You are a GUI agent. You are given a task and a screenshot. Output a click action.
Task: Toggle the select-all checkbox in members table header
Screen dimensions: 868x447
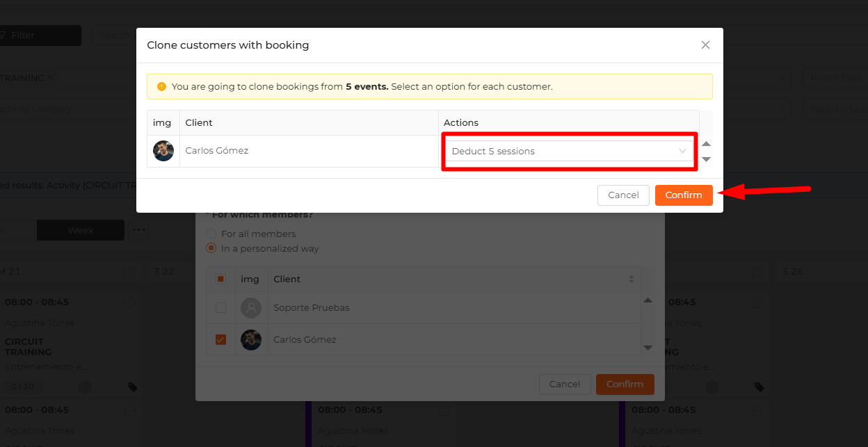point(220,279)
